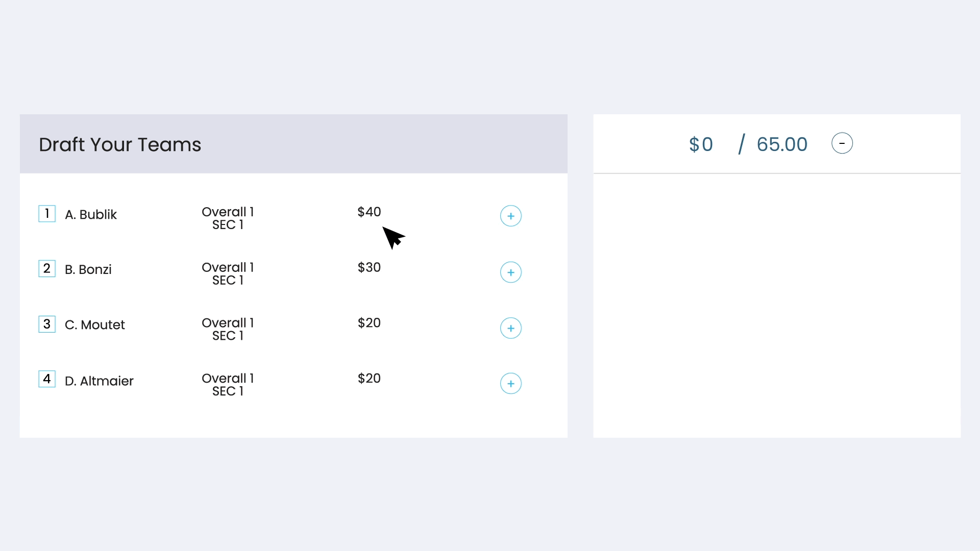The image size is (980, 551).
Task: Click the Draft Your Teams heading
Action: click(120, 144)
